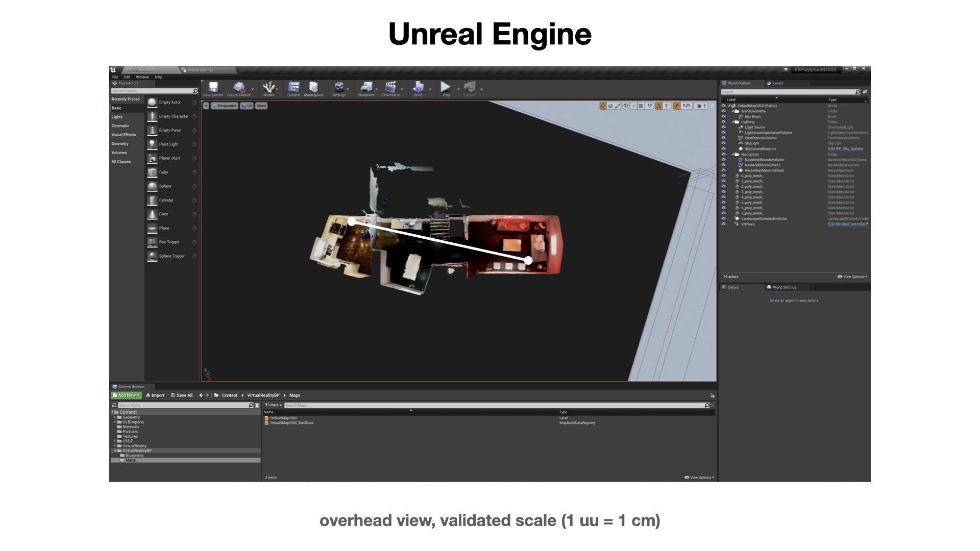Select the scale gizmo icon
The width and height of the screenshot is (980, 551).
(x=618, y=106)
